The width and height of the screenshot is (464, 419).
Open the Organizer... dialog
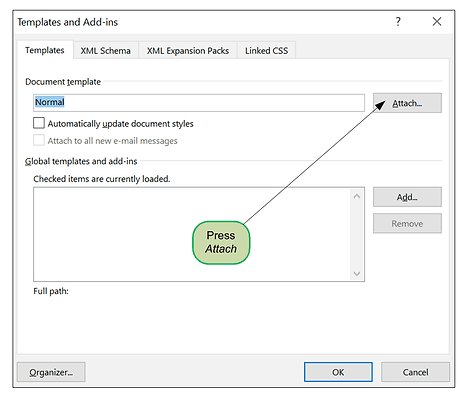[51, 372]
